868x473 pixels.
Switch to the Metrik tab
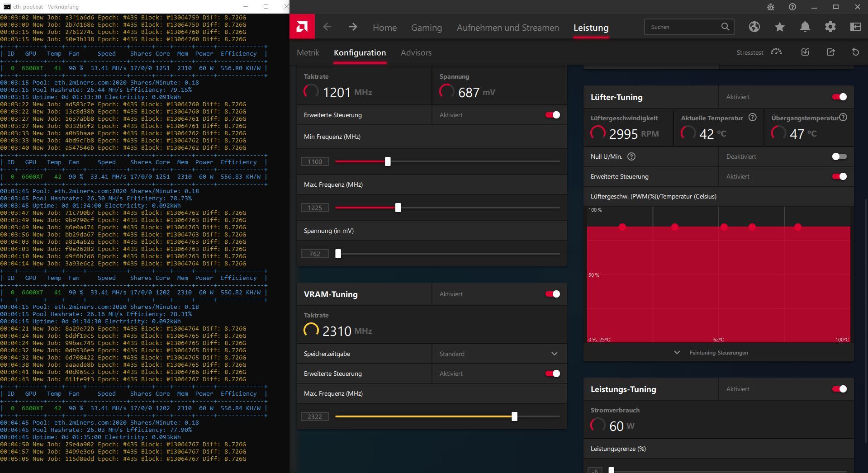[308, 52]
